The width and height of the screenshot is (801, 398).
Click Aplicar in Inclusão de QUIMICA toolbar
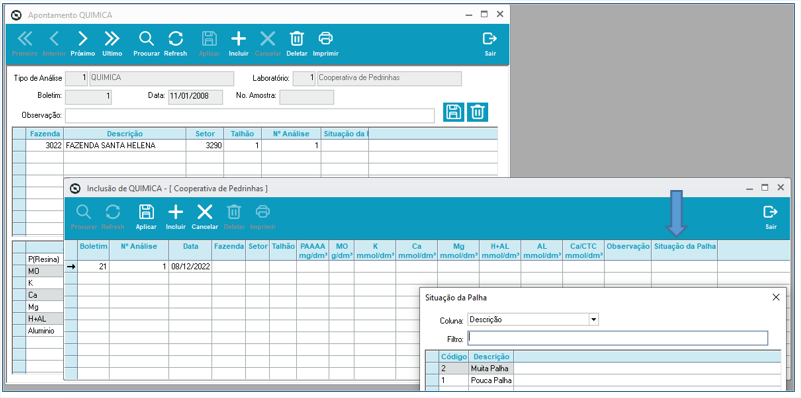[146, 217]
